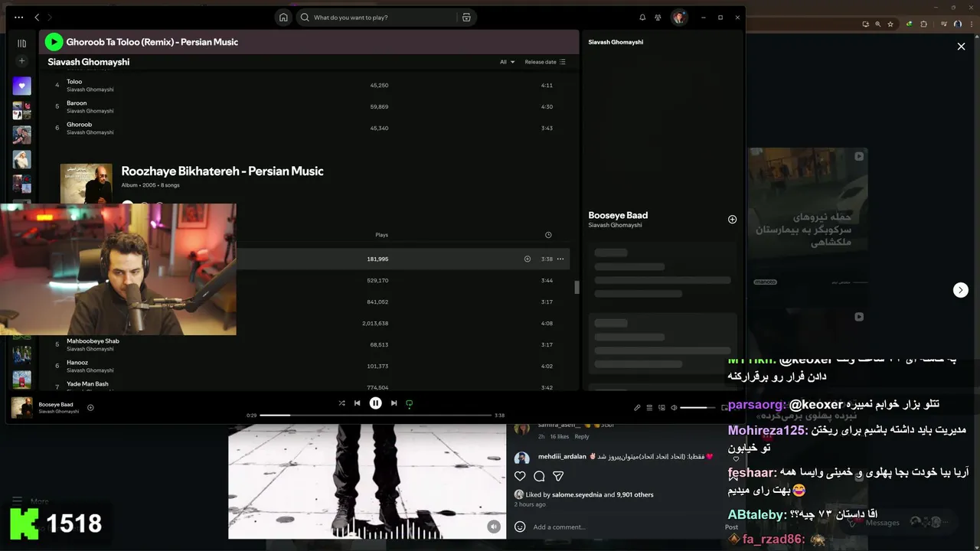This screenshot has width=980, height=551.
Task: Unmute the video with the speaker icon
Action: tap(494, 527)
